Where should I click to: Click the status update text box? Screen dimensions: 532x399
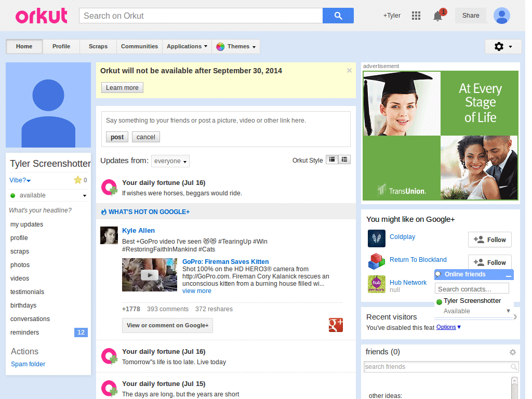tap(226, 121)
